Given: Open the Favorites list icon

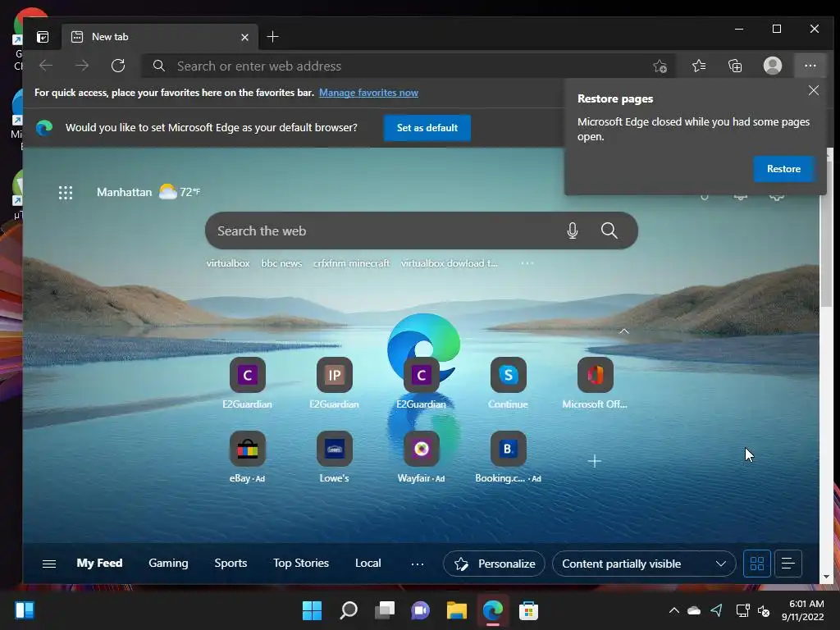Looking at the screenshot, I should (699, 66).
